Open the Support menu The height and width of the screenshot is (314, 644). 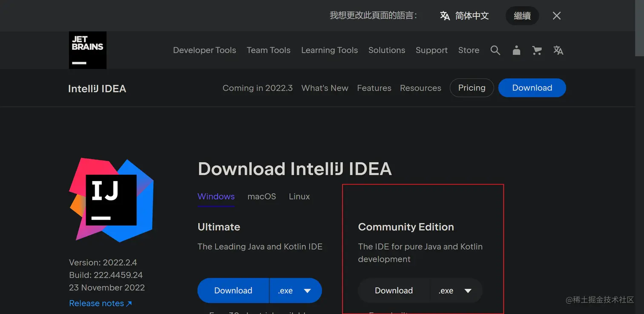point(431,50)
